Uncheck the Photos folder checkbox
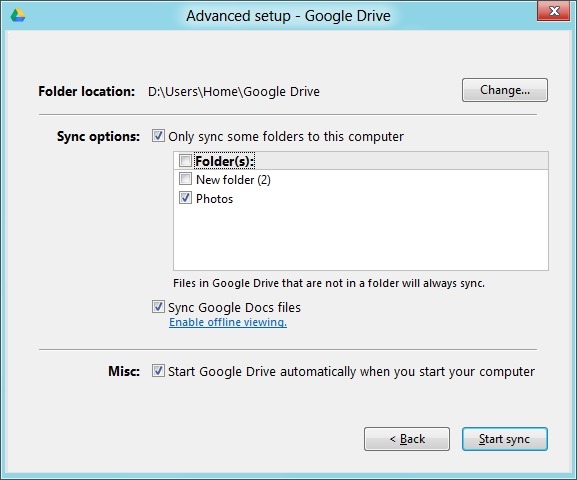The height and width of the screenshot is (480, 577). click(x=185, y=198)
